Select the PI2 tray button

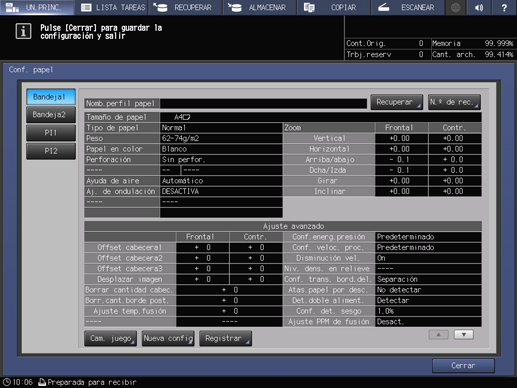coord(51,151)
